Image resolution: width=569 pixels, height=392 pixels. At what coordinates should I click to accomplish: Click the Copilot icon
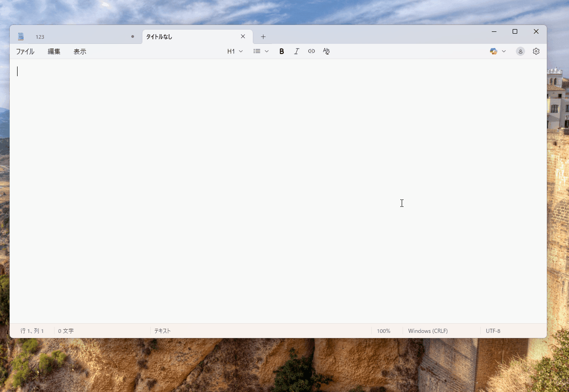pyautogui.click(x=494, y=51)
